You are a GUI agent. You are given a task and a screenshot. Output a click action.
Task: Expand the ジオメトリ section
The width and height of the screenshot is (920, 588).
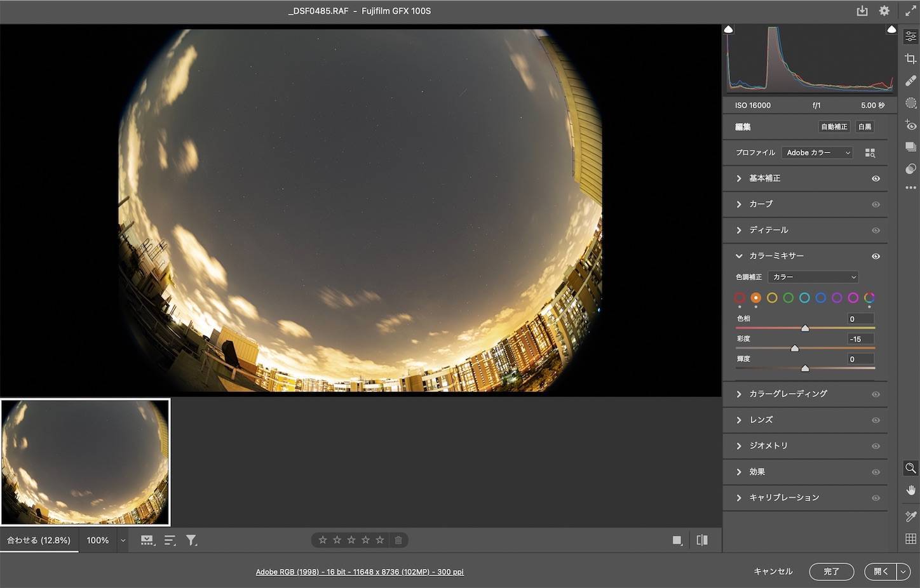pyautogui.click(x=739, y=446)
